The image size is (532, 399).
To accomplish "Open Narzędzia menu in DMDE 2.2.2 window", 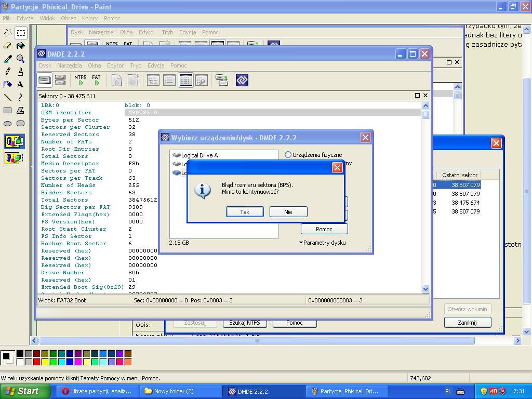I will click(x=69, y=65).
